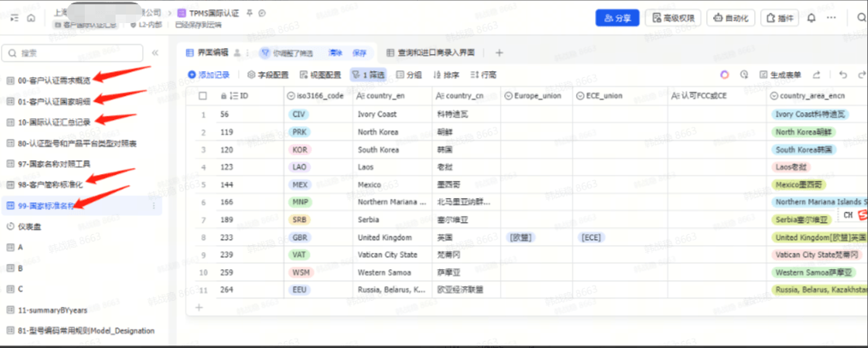Click the L2-内部 security label
868x348 pixels.
[146, 25]
